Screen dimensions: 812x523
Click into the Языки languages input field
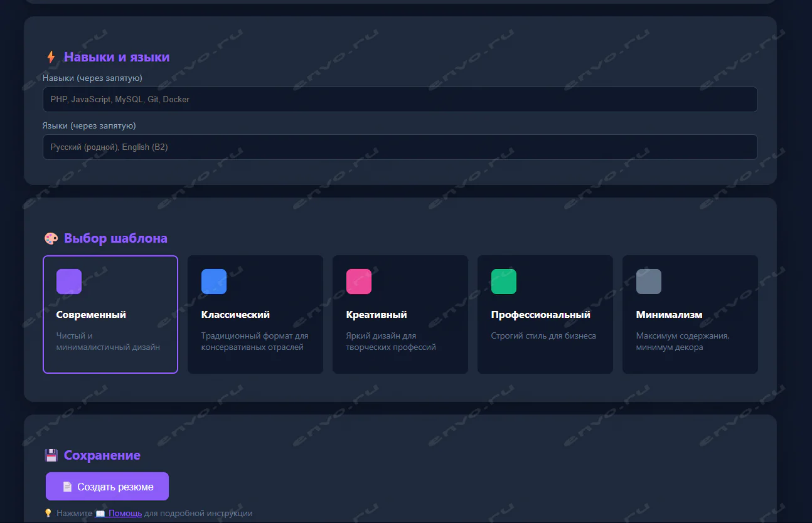point(400,147)
